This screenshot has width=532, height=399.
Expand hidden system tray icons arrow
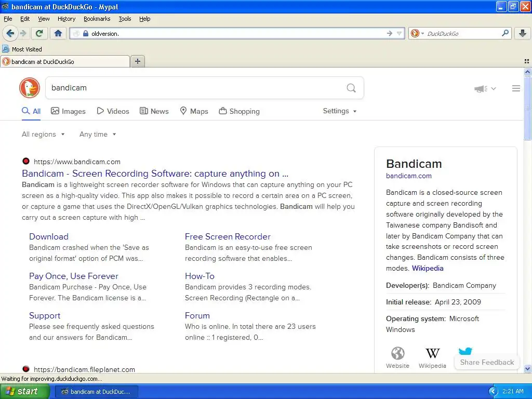(x=493, y=392)
